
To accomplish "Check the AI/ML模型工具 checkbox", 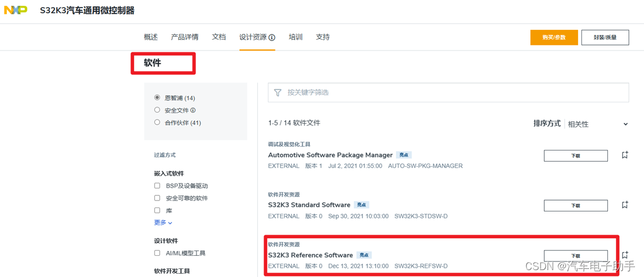I will (157, 253).
